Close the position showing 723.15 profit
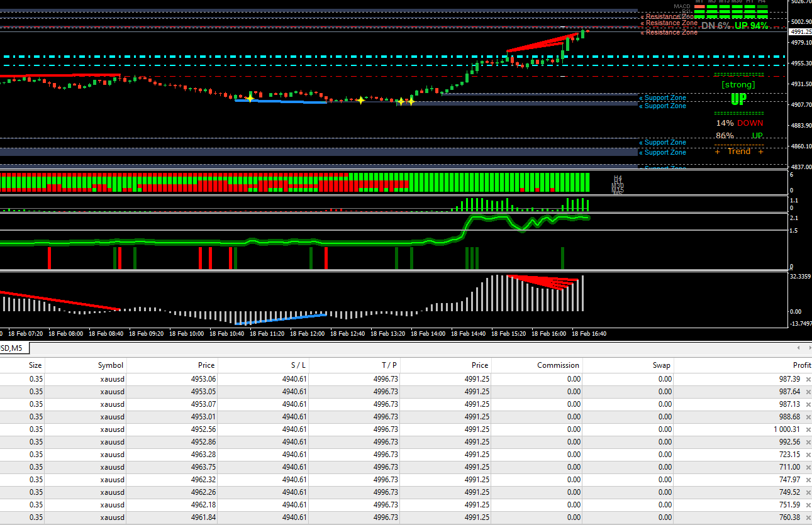 (808, 455)
